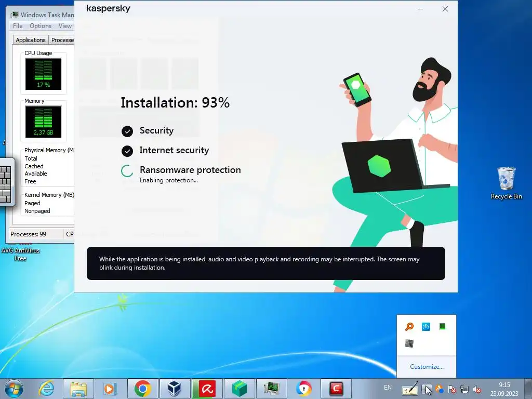
Task: Minimize the Kaspersky installer window
Action: pyautogui.click(x=420, y=9)
